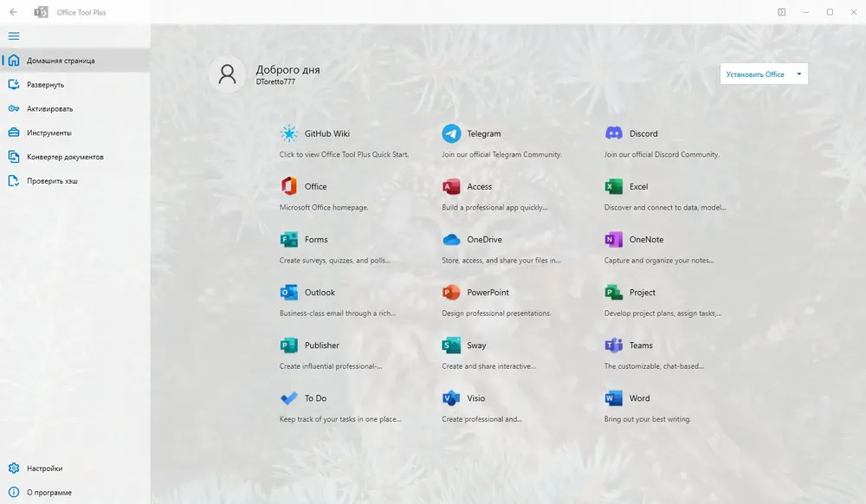Click the Publisher link title
The height and width of the screenshot is (504, 866).
322,346
